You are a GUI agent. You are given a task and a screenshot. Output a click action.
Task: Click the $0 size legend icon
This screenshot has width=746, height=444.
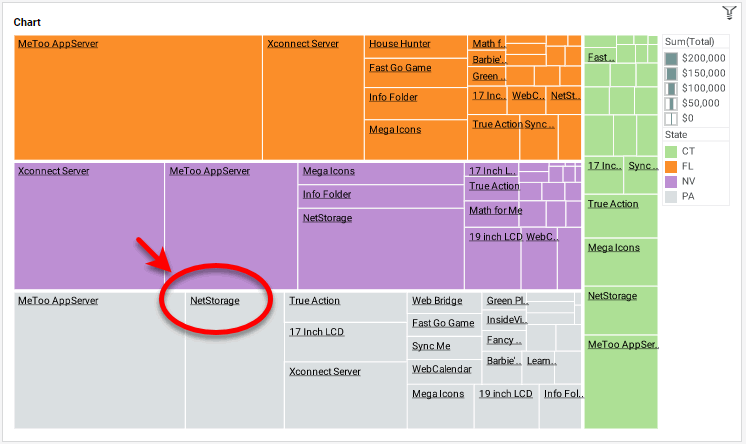tap(671, 118)
